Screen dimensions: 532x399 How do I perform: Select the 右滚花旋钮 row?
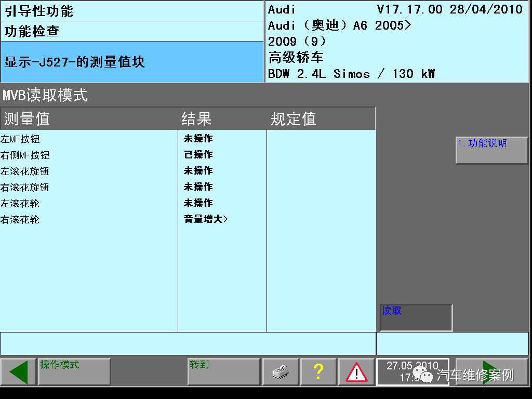pyautogui.click(x=25, y=188)
